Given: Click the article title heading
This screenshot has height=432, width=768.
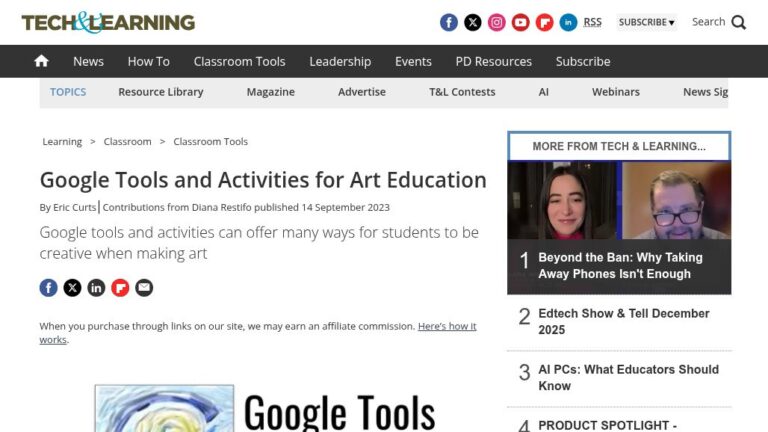Looking at the screenshot, I should [x=263, y=180].
